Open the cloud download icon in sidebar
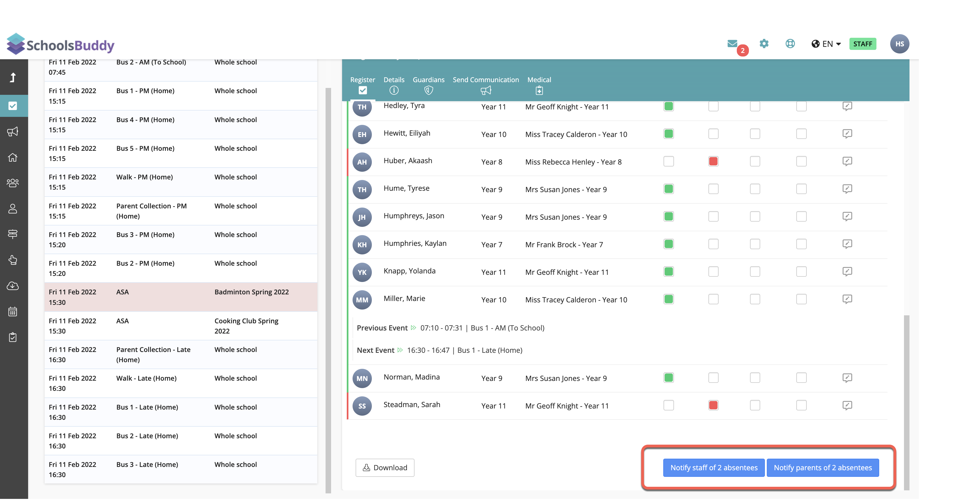 point(13,286)
